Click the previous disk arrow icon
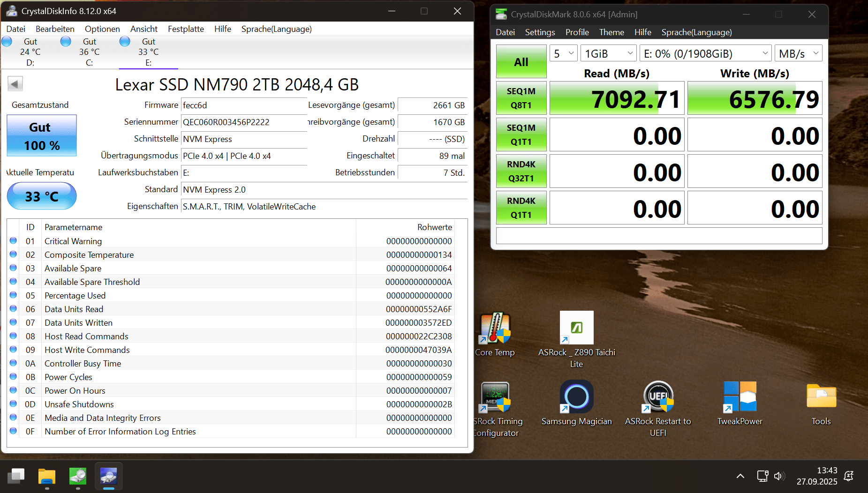Viewport: 868px width, 493px height. 15,84
